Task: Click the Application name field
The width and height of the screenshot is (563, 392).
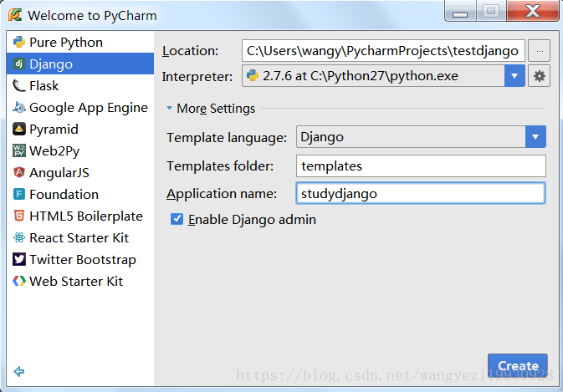Action: pos(421,194)
